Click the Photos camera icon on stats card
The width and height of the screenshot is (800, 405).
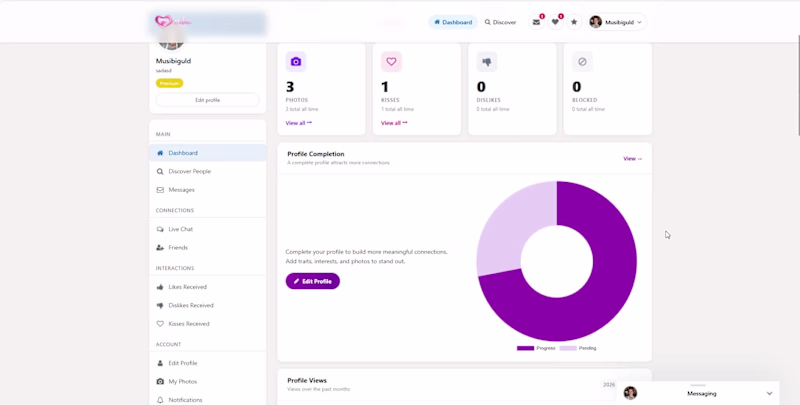295,62
